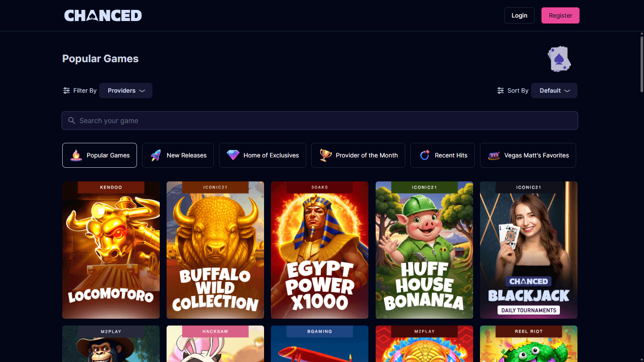Click the Chanced logo in header
This screenshot has height=362, width=644.
103,15
